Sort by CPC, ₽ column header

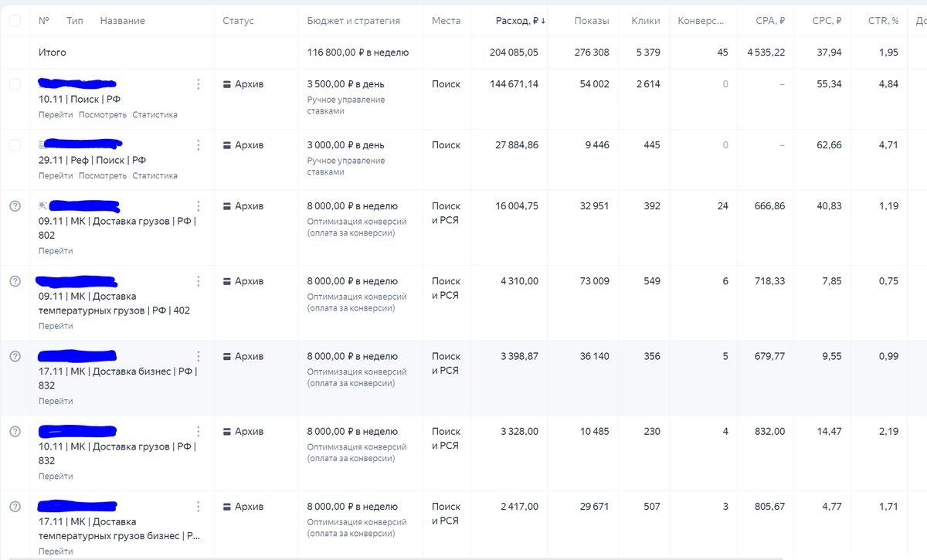coord(827,21)
